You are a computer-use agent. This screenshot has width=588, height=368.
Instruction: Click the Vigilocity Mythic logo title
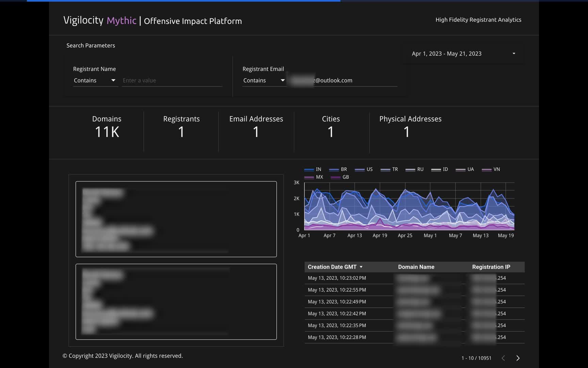100,20
